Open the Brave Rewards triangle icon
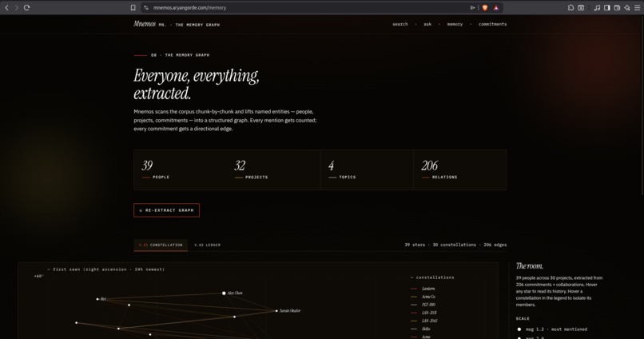 [496, 7]
